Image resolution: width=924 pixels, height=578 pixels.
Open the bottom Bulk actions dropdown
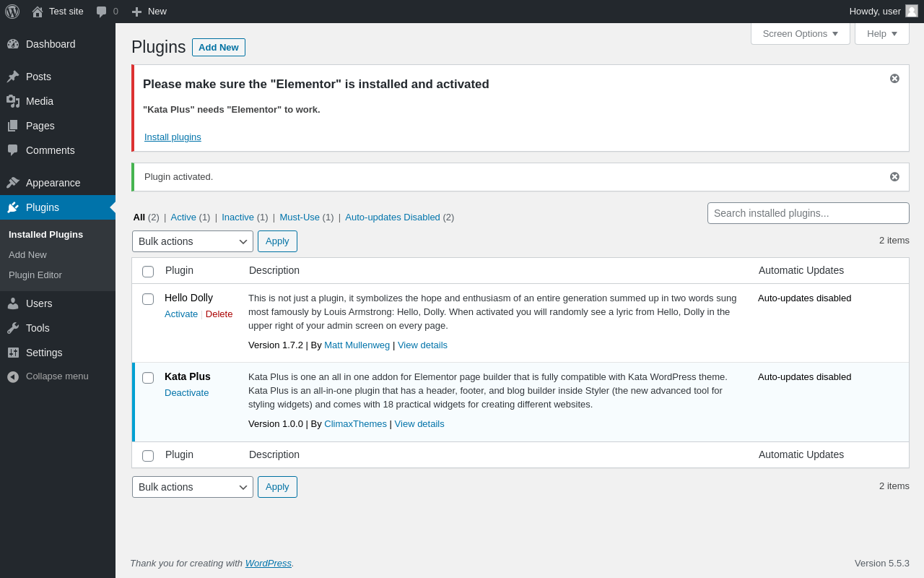[193, 487]
